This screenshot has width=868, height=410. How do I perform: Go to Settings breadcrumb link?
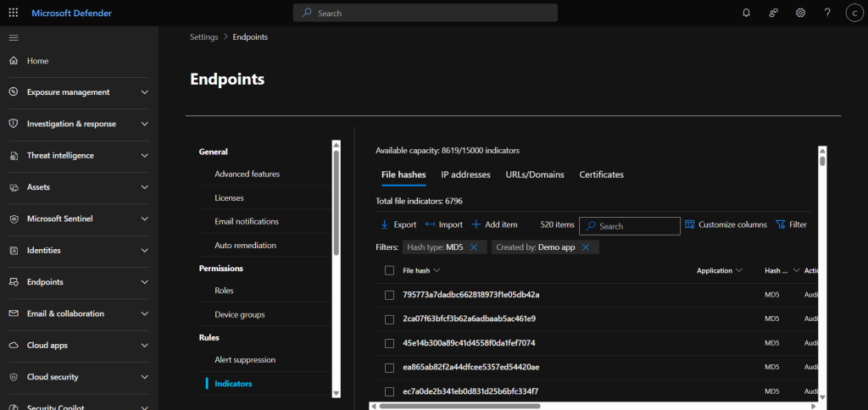[203, 37]
